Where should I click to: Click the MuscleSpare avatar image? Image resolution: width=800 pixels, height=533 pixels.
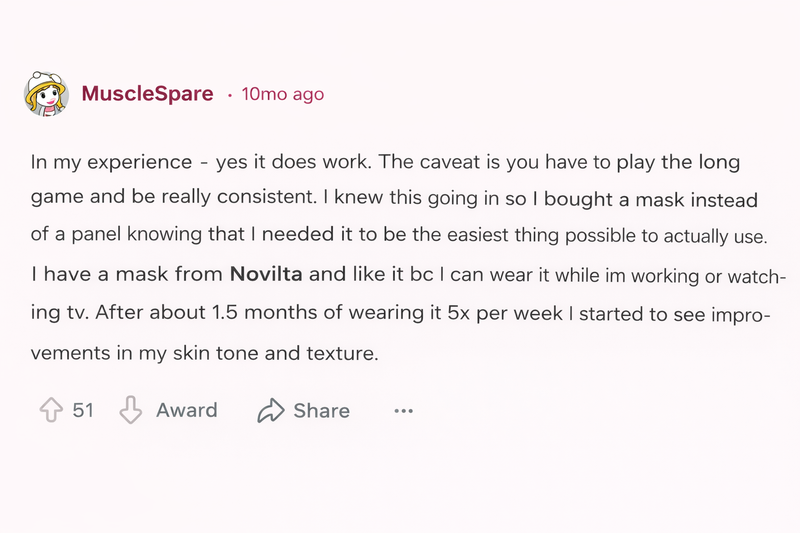[46, 94]
